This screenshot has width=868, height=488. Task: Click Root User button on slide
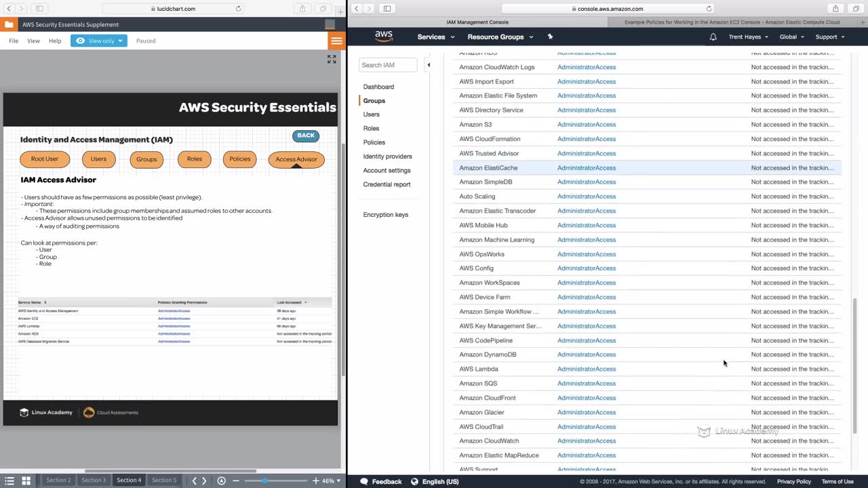[x=45, y=159]
